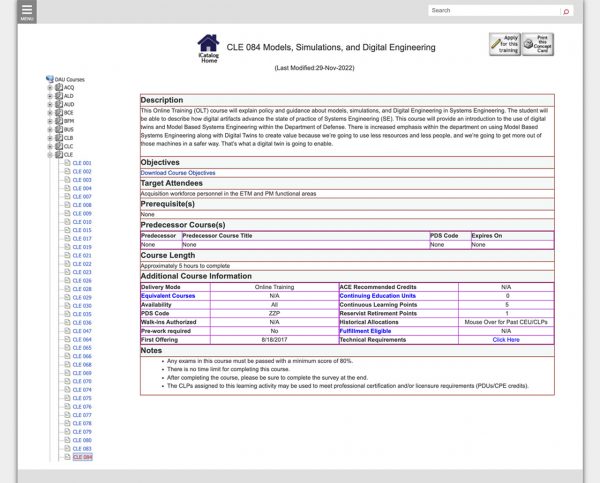Open course CLE 009 in tree
This screenshot has height=483, width=600.
[82, 214]
